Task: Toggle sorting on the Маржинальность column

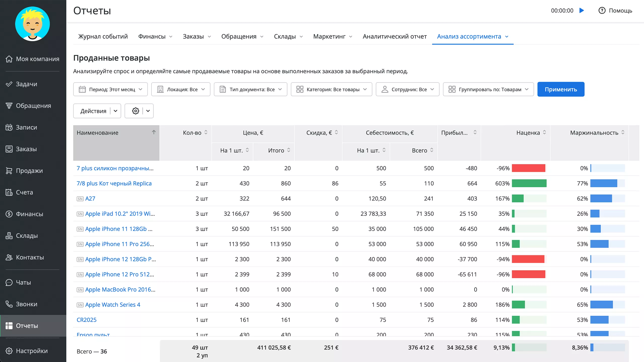Action: tap(623, 132)
